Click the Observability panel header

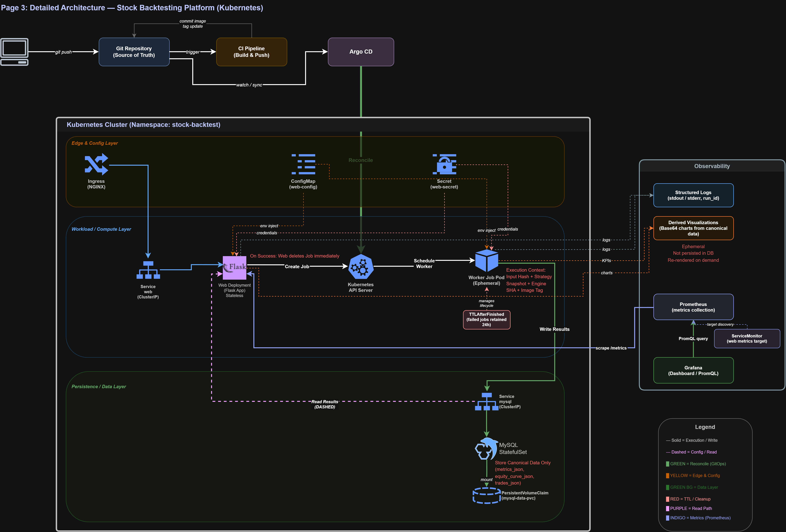(712, 166)
